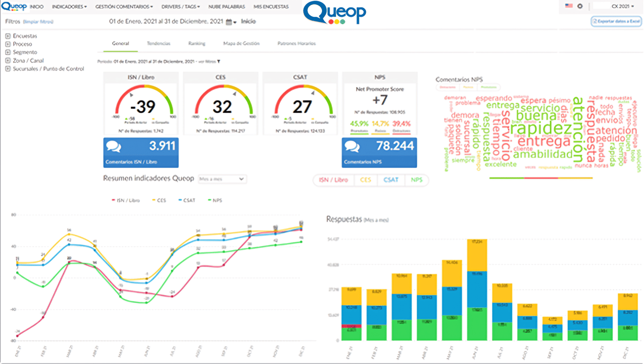Screen dimensions: 644x364
Task: Expand the Encuestas filter group
Action: (x=8, y=36)
